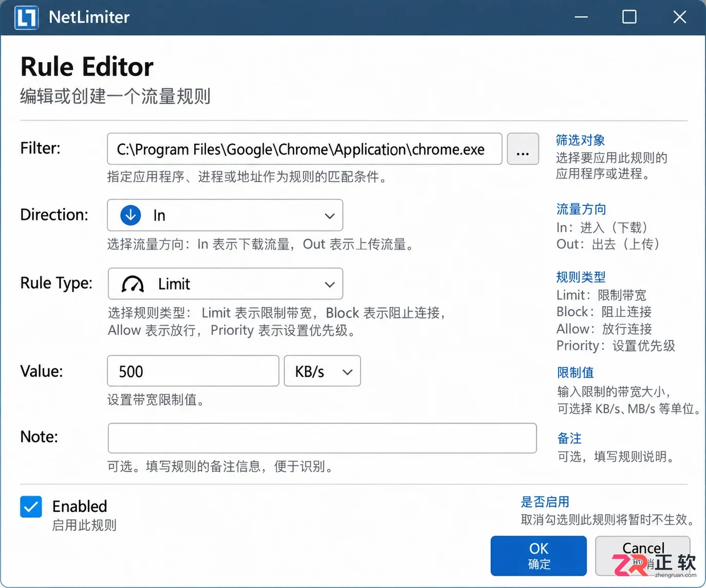The image size is (706, 588).
Task: Click the NetLimiter title bar text
Action: (89, 17)
